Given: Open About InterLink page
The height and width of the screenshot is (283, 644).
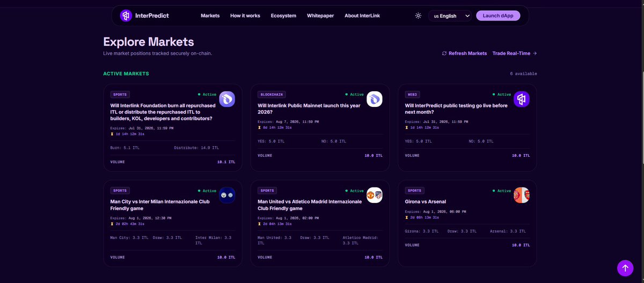Looking at the screenshot, I should tap(362, 16).
